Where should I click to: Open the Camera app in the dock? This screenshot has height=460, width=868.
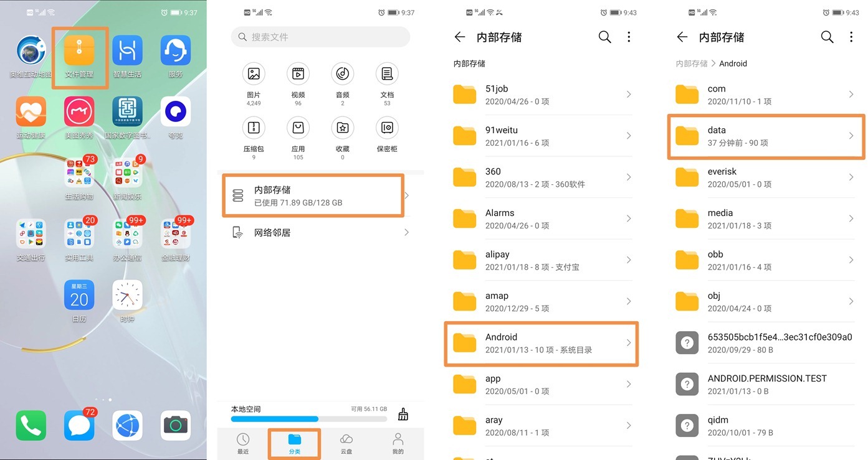point(176,425)
